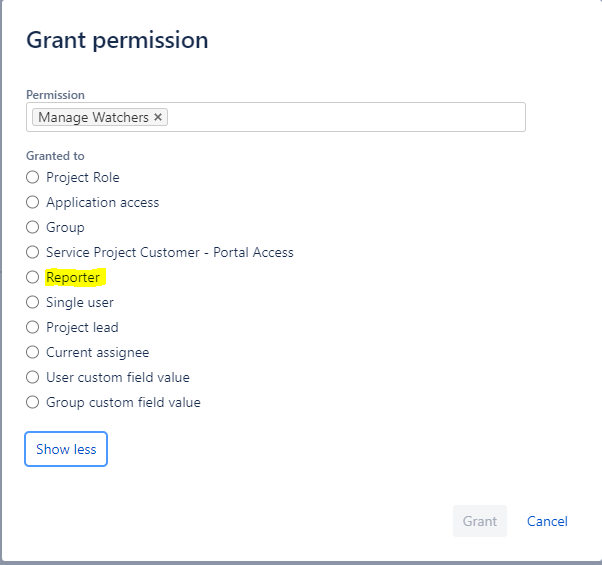
Task: Click the Single user label text
Action: tap(80, 302)
